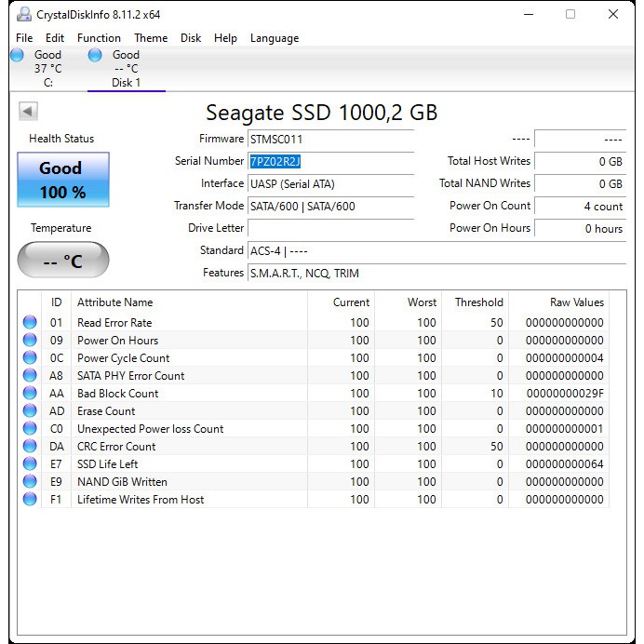Select the Read Error Rate attribute name
The image size is (644, 644).
(x=114, y=323)
